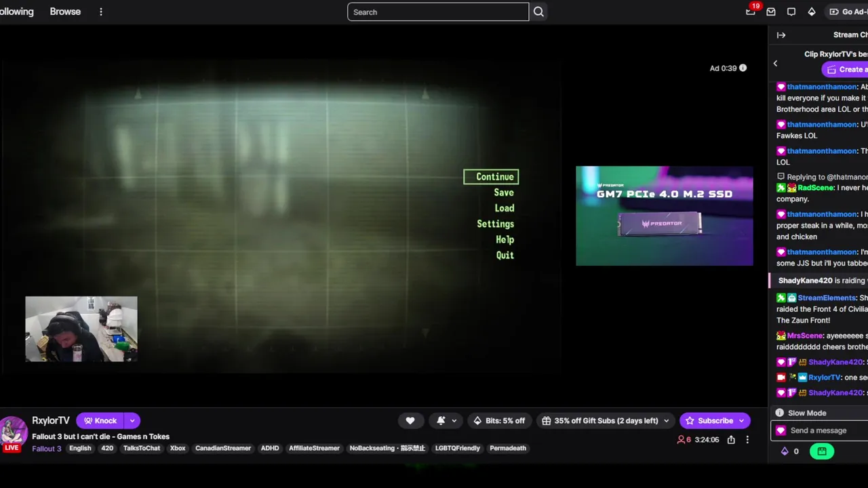This screenshot has width=868, height=488.
Task: Open the Fallout 3 category link
Action: pos(47,448)
